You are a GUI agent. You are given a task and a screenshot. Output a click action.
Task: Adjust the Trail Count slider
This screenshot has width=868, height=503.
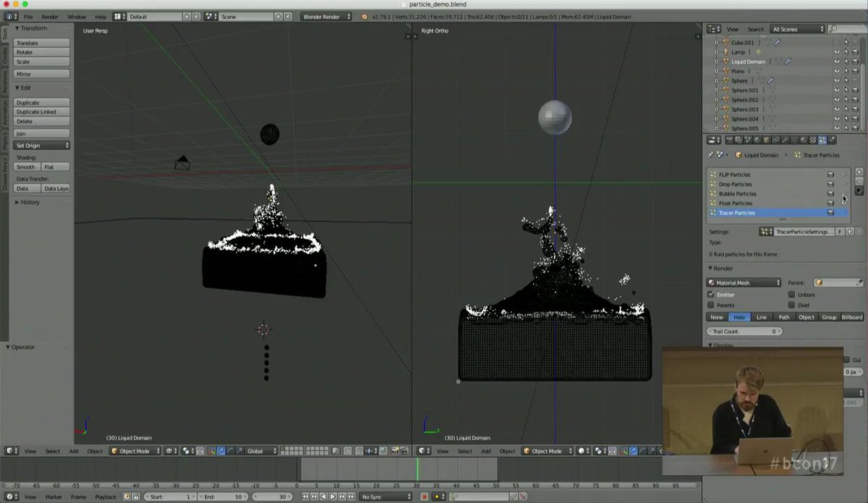[744, 331]
